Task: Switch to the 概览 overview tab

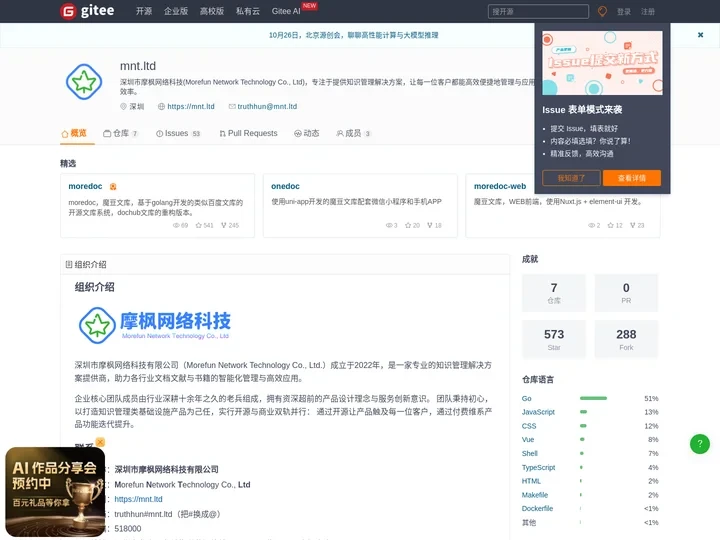Action: [74, 133]
